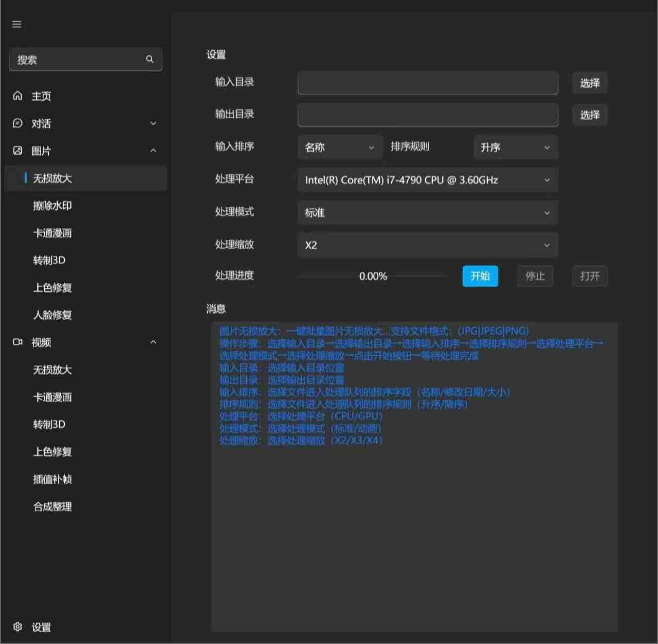The height and width of the screenshot is (644, 658).
Task: Click the camera icon beside 视频
Action: pos(17,342)
